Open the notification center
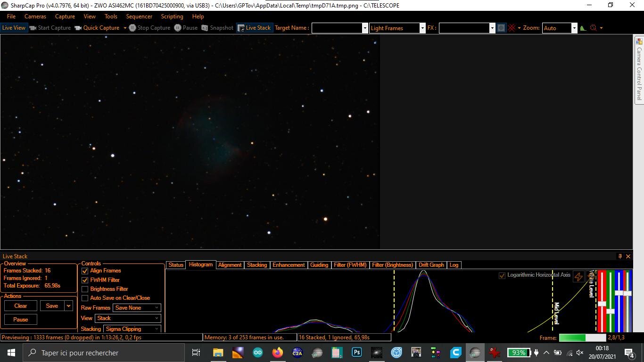This screenshot has width=644, height=362. (x=629, y=353)
